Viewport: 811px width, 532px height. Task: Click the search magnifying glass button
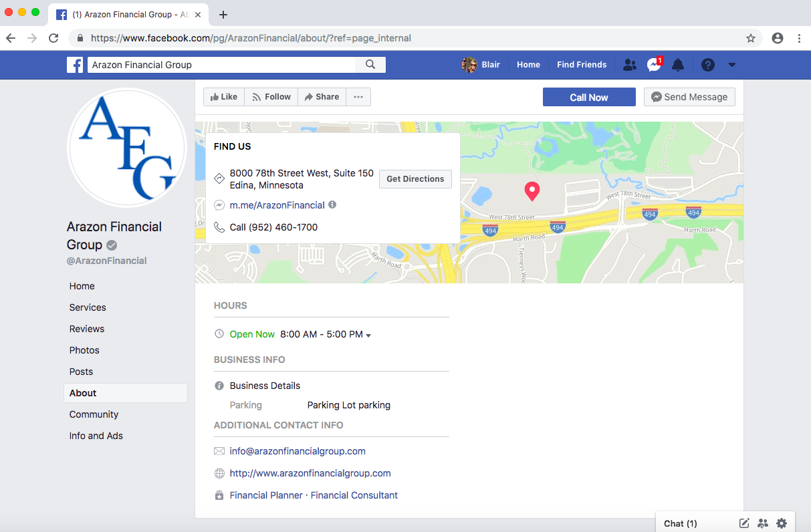(370, 65)
